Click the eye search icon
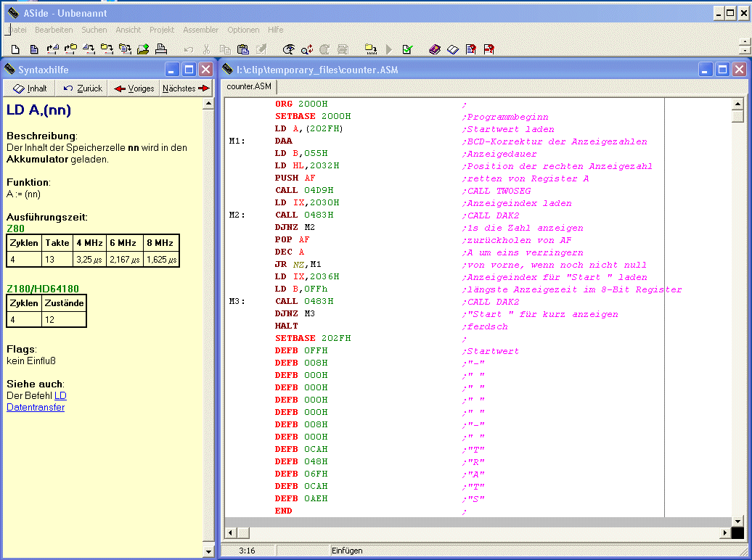752x560 pixels. [289, 49]
